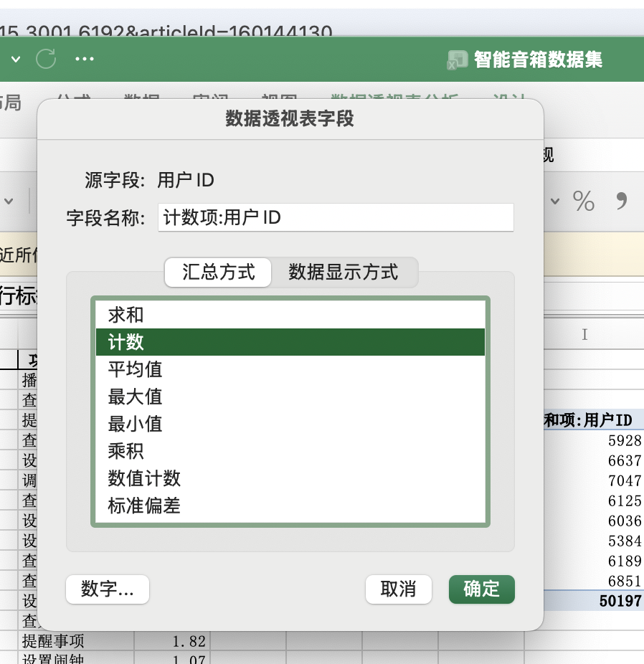This screenshot has width=644, height=664.
Task: Open the 数字... number format button
Action: click(108, 589)
